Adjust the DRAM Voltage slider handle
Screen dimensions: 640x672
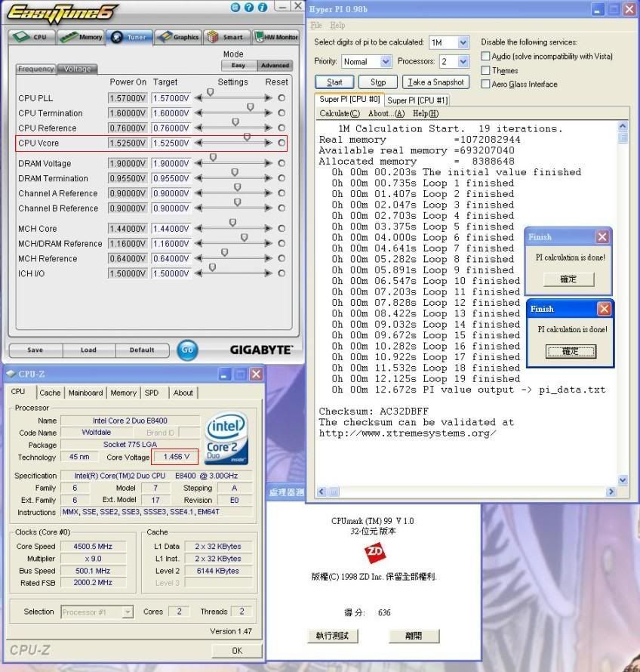pyautogui.click(x=213, y=158)
